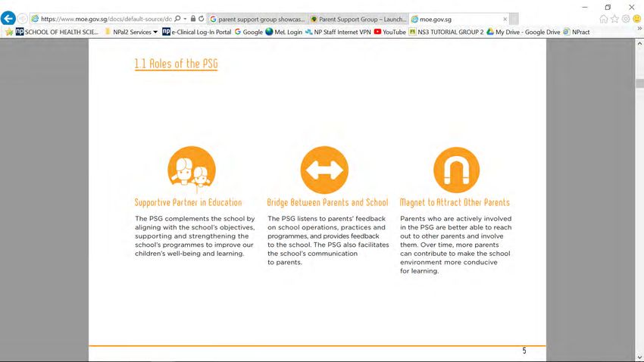Switch to Parent Support Group – Launch tab
The width and height of the screenshot is (644, 362).
pos(358,19)
